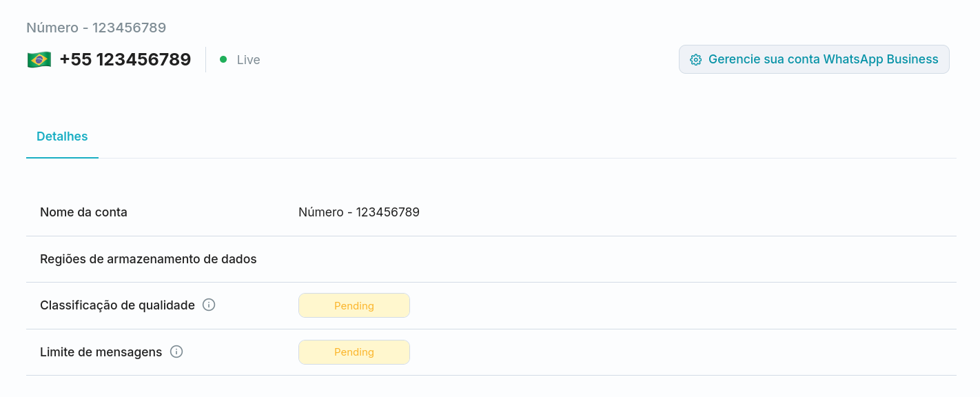Screen dimensions: 980x397
Task: Click the gear icon in the WhatsApp Business button
Action: pyautogui.click(x=696, y=60)
